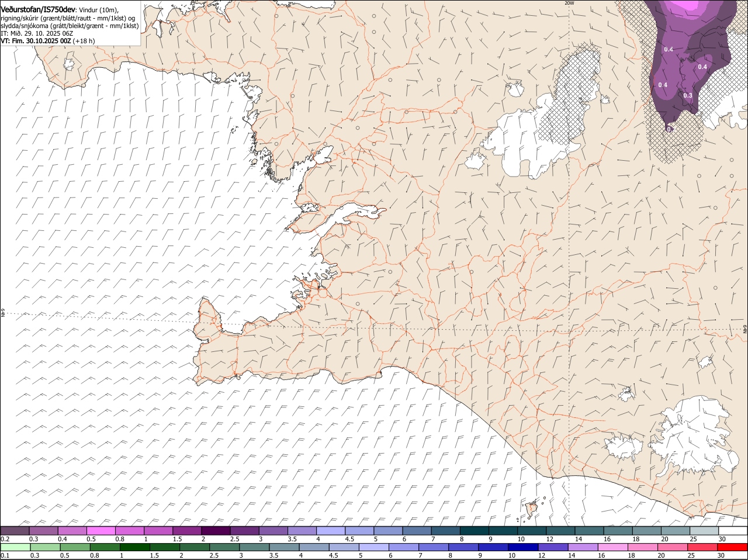Click the 0.3 contour label in purple snowfall area
The width and height of the screenshot is (748, 560).
click(688, 95)
